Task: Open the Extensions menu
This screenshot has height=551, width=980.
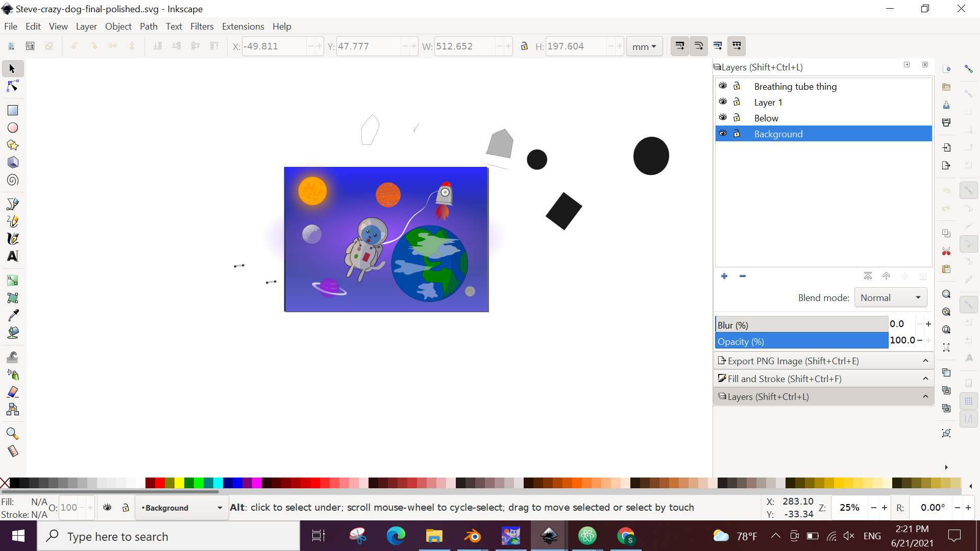Action: [243, 27]
